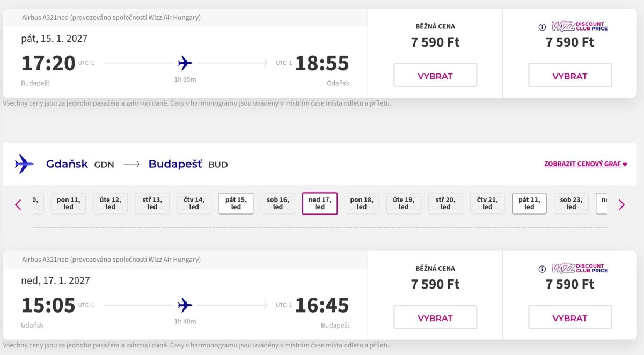Viewport: 644px width, 355px height.
Task: Select běžná cena for the Gdańsk–Budapešť flight
Action: coord(435,317)
